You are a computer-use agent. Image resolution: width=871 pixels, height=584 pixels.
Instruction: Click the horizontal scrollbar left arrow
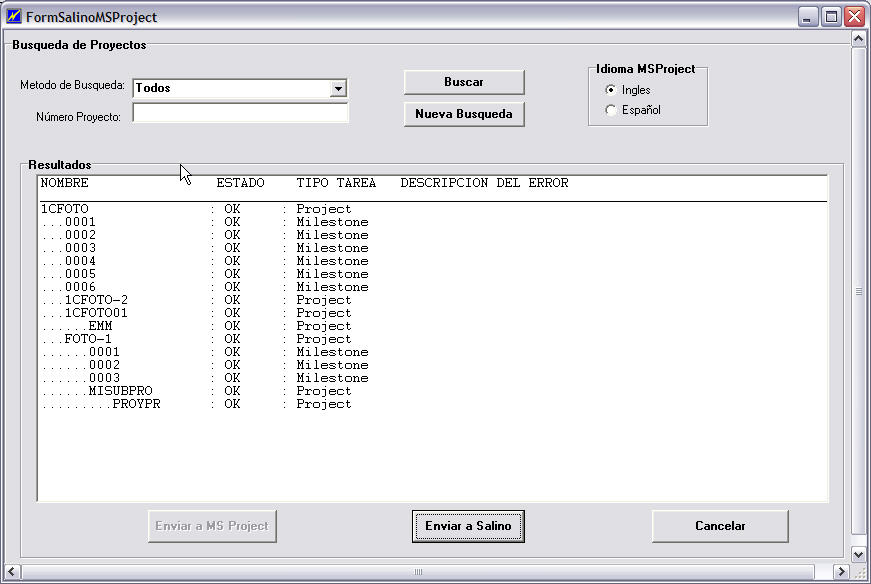pos(12,572)
